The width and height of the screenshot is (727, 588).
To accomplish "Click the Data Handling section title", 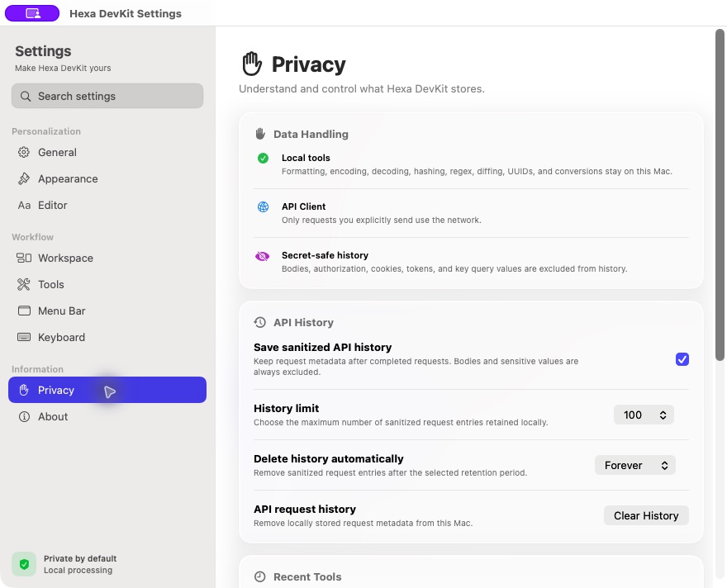I will (x=311, y=134).
